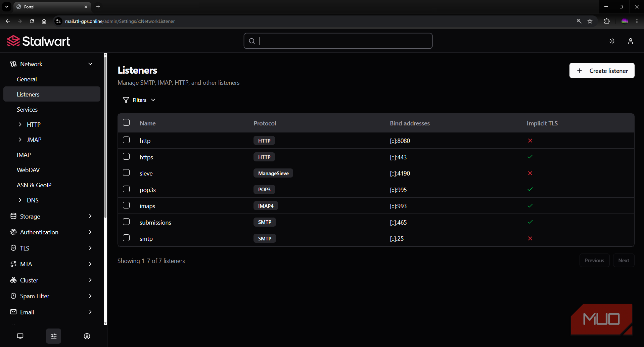Click the site information icon in address bar

click(x=58, y=21)
